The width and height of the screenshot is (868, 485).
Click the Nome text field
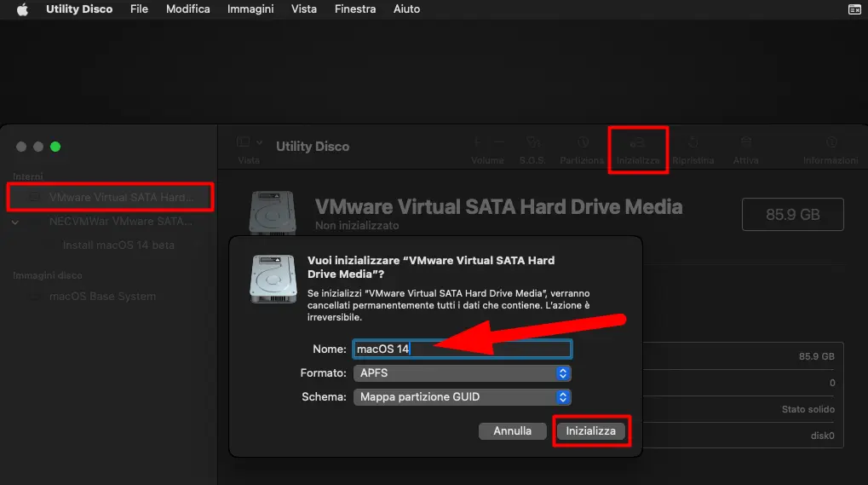coord(463,349)
